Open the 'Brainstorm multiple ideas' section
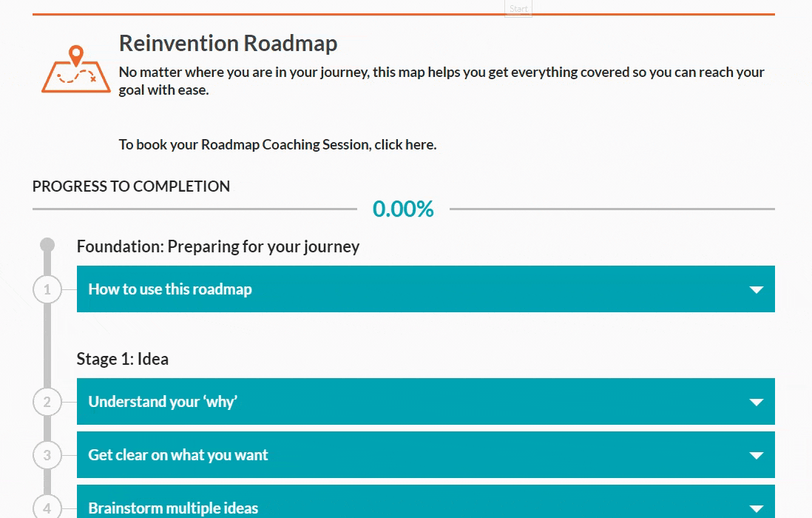812x518 pixels. pyautogui.click(x=173, y=508)
